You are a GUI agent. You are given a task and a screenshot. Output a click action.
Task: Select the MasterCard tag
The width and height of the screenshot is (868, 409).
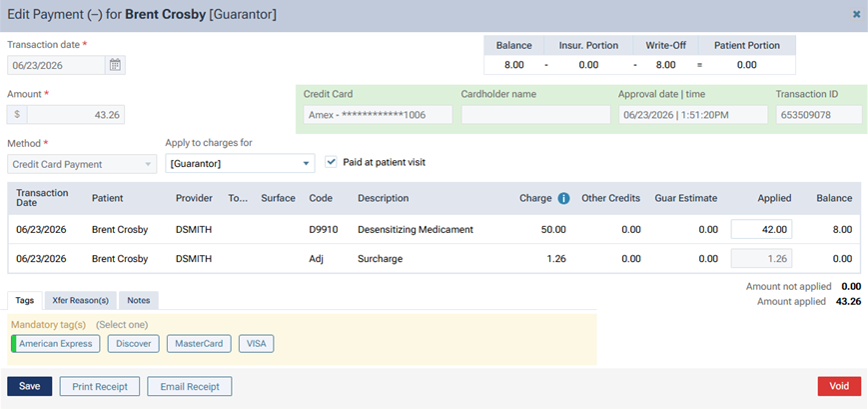(199, 344)
